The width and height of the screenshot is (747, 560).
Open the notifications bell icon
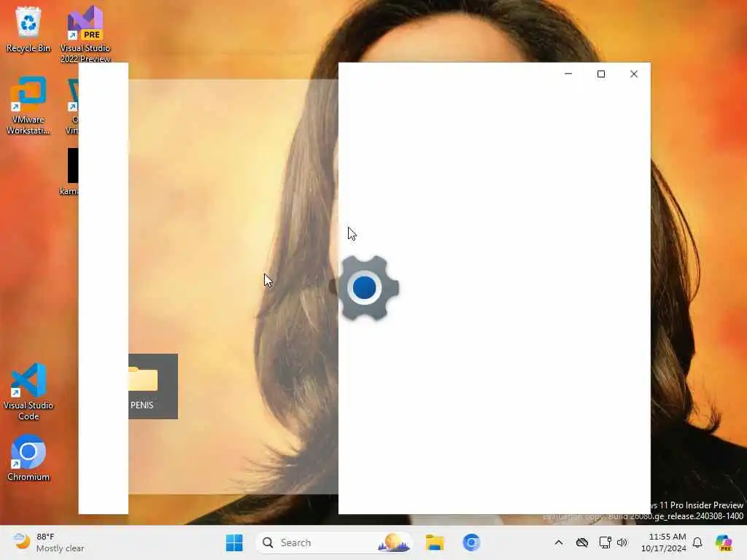pyautogui.click(x=697, y=542)
